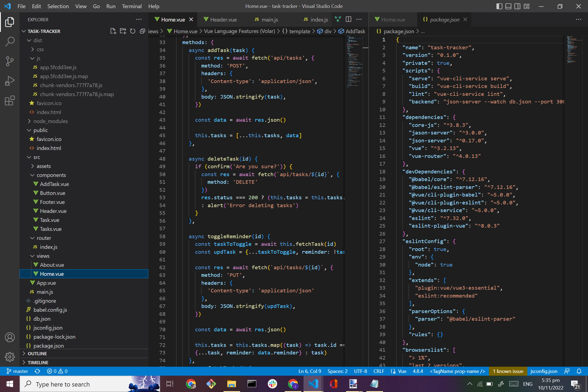Screen dimensions: 588x392
Task: Collapse all folders in Explorer
Action: click(x=142, y=31)
